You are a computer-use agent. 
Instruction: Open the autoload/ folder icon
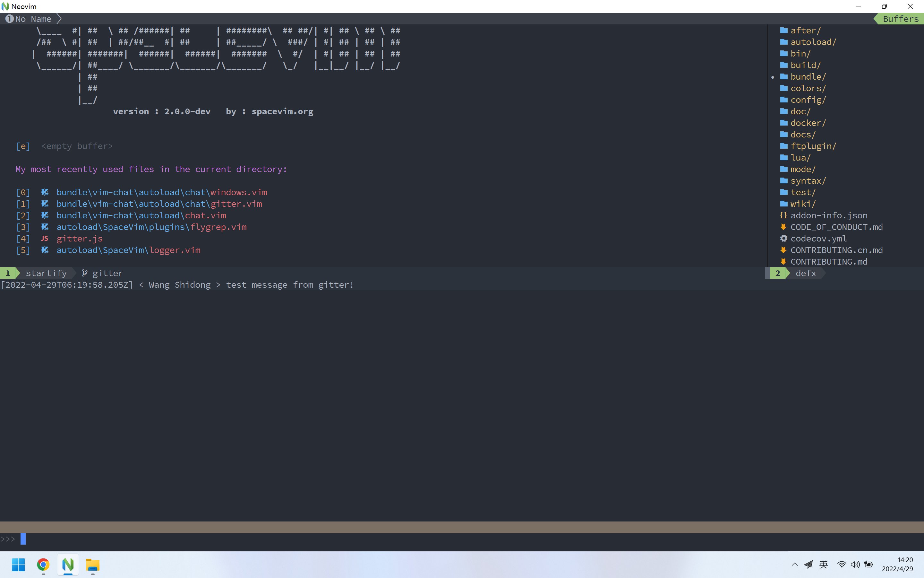coord(784,42)
